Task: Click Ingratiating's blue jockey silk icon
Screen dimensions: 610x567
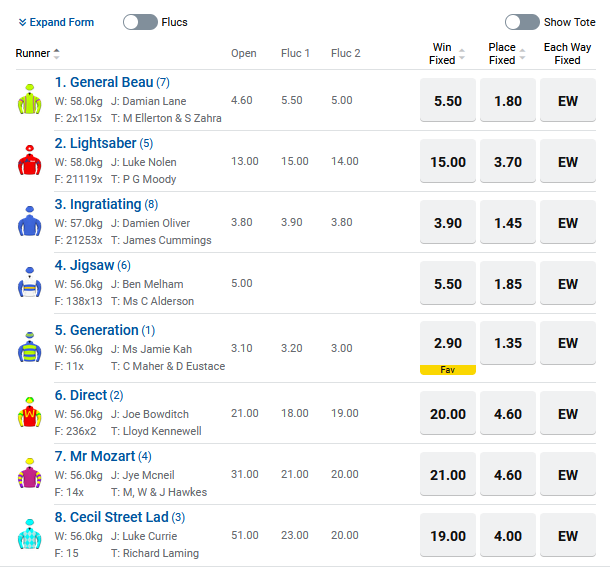Action: (x=28, y=222)
